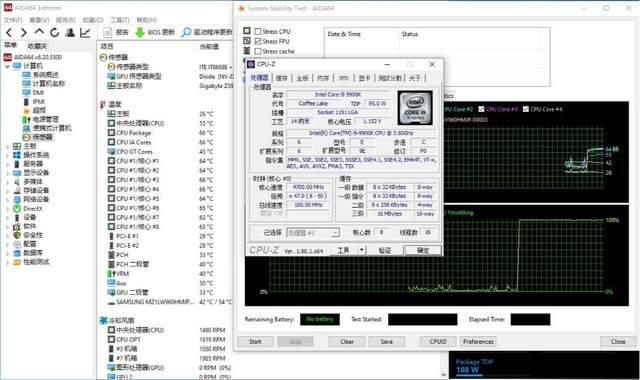
Task: Open the 查看(V) menu
Action: coord(39,20)
